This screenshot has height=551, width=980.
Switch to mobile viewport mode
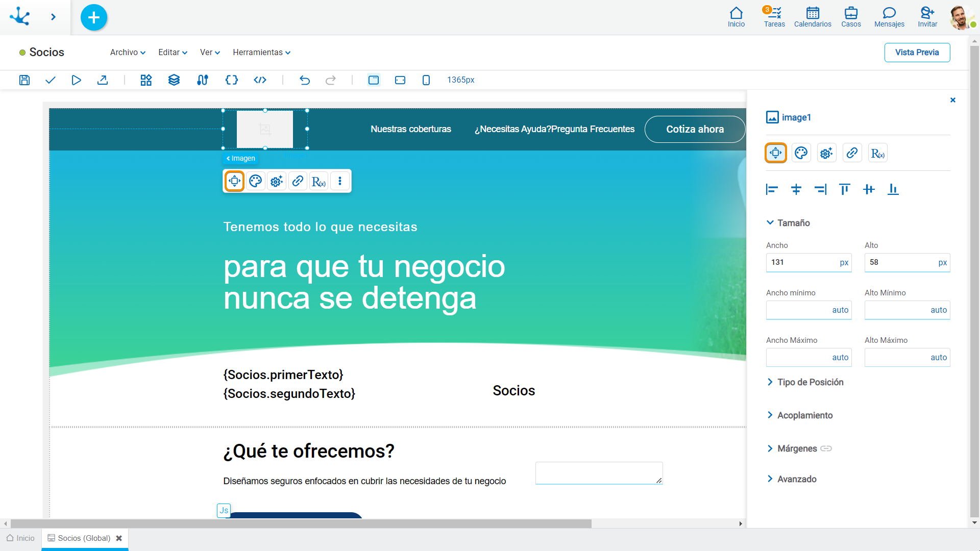point(426,80)
